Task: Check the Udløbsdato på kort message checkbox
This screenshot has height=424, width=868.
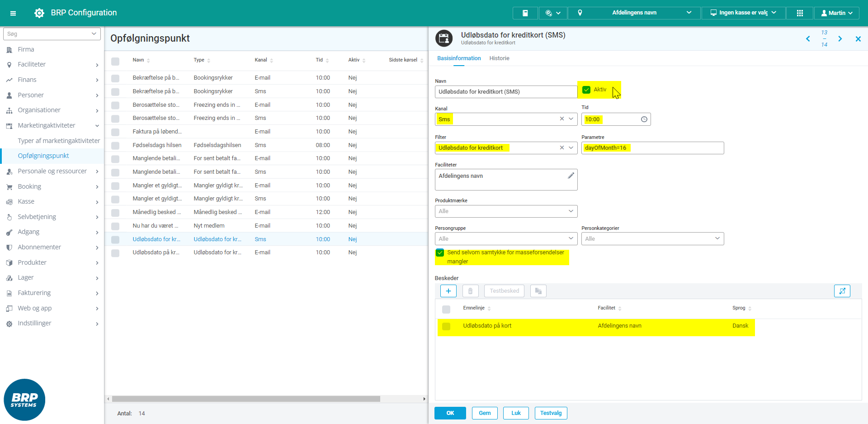Action: point(446,327)
